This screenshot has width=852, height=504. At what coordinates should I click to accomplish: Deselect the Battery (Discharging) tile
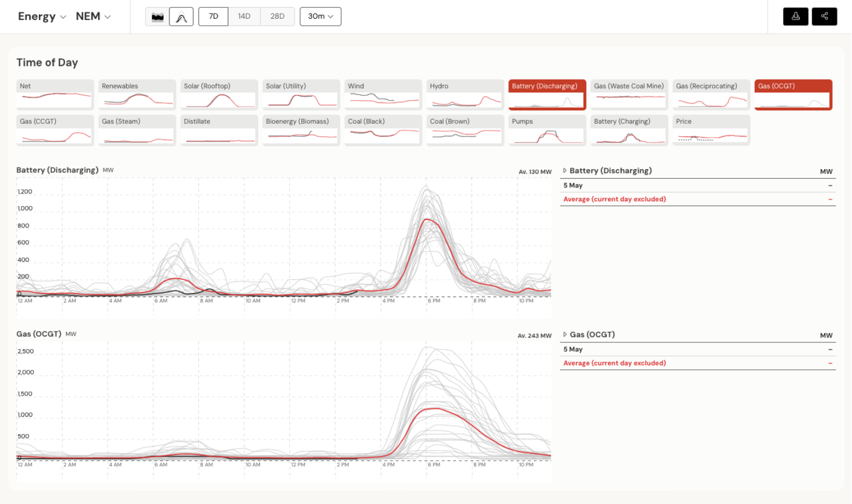tap(547, 94)
